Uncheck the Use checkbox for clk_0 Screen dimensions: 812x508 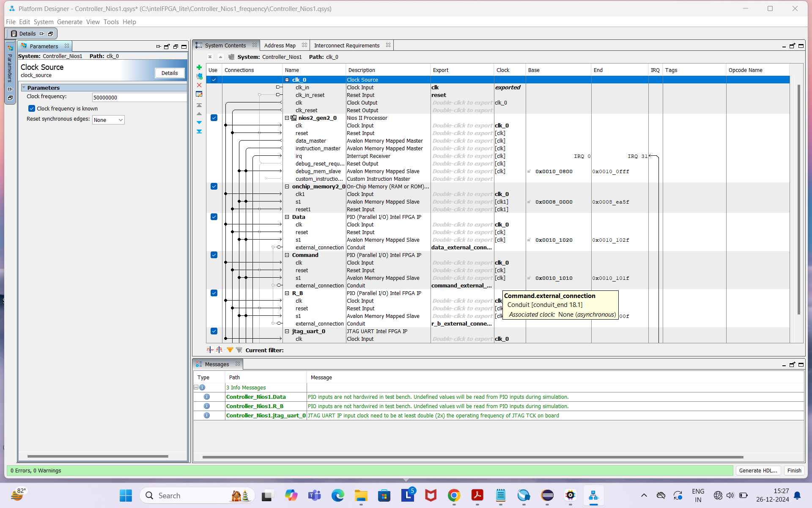pyautogui.click(x=214, y=80)
